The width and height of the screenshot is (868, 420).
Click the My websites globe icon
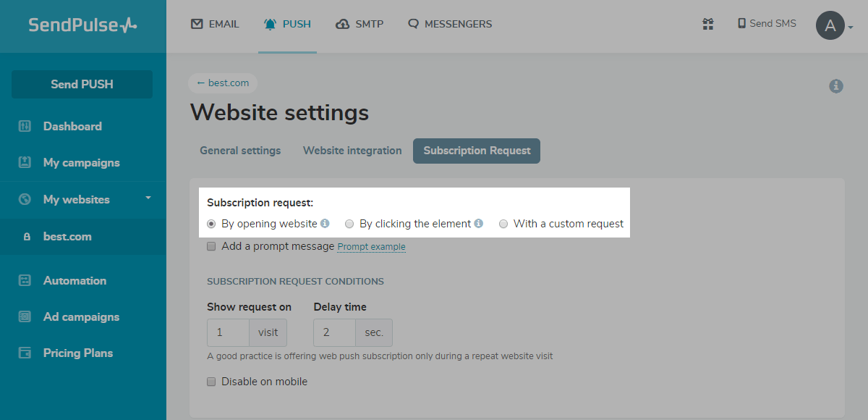(25, 199)
